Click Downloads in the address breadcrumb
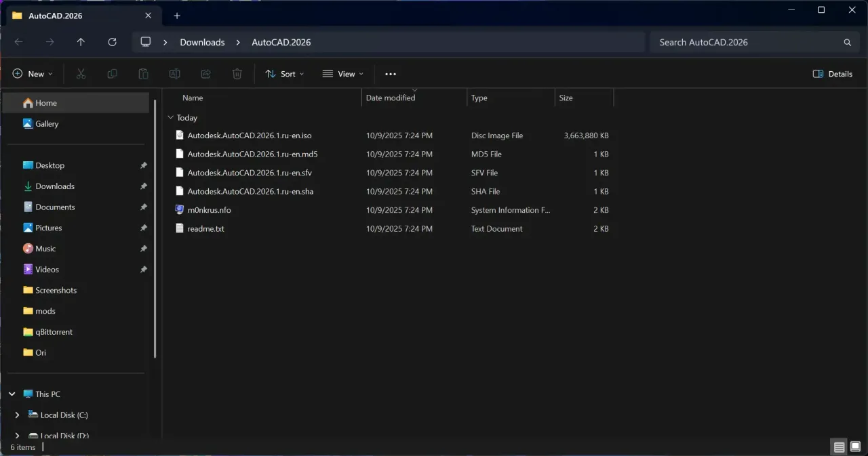This screenshot has width=868, height=456. (202, 42)
